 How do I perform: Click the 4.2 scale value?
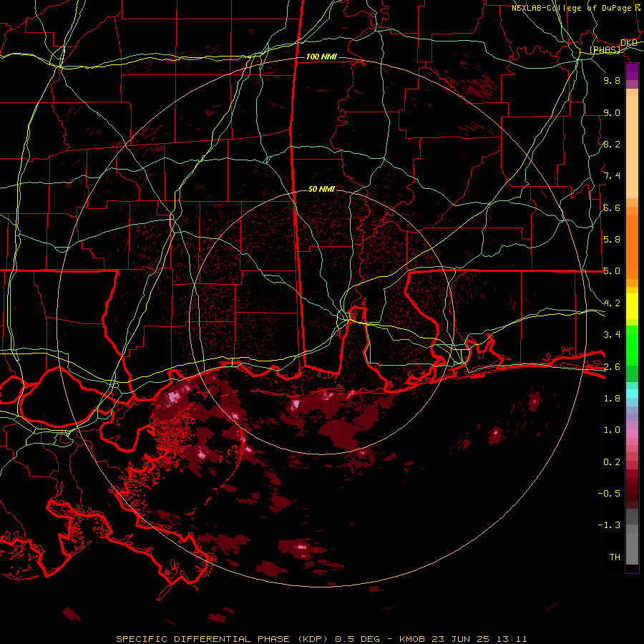[612, 303]
